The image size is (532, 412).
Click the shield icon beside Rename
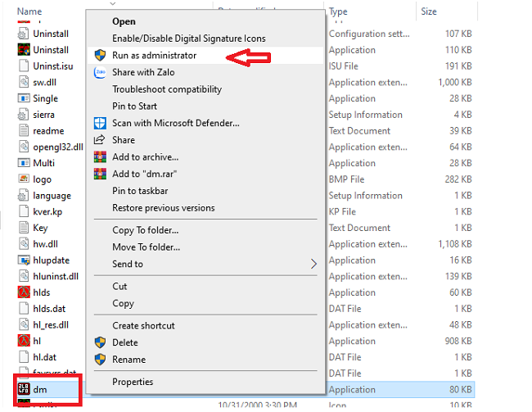pos(100,359)
